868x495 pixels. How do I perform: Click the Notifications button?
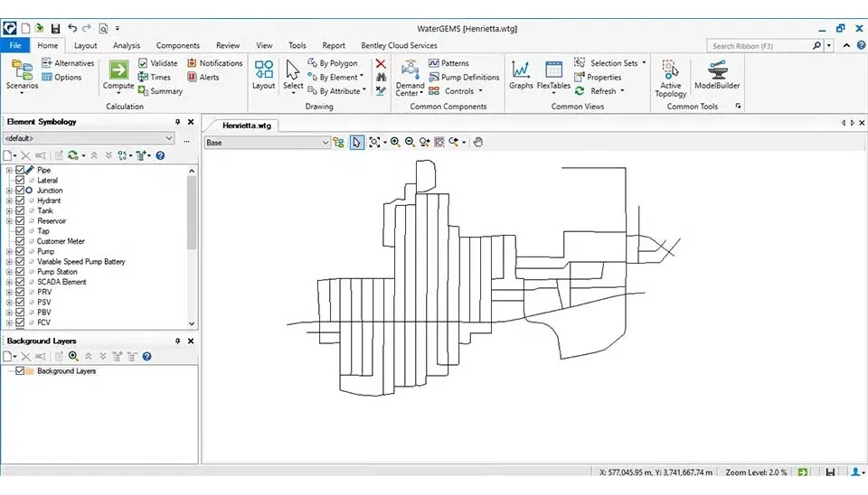point(215,63)
